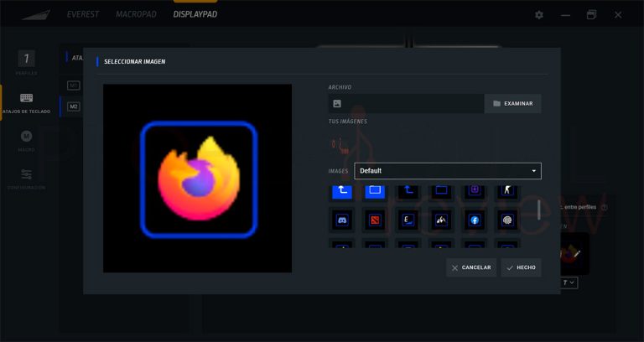Select the fingerprint image icon
Viewport: 644px width, 342px height.
pyautogui.click(x=507, y=220)
